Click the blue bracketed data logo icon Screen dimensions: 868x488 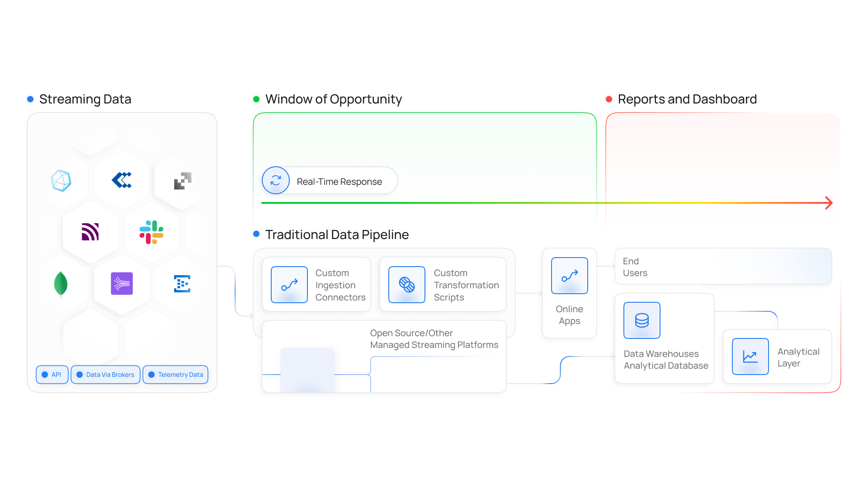pos(182,284)
